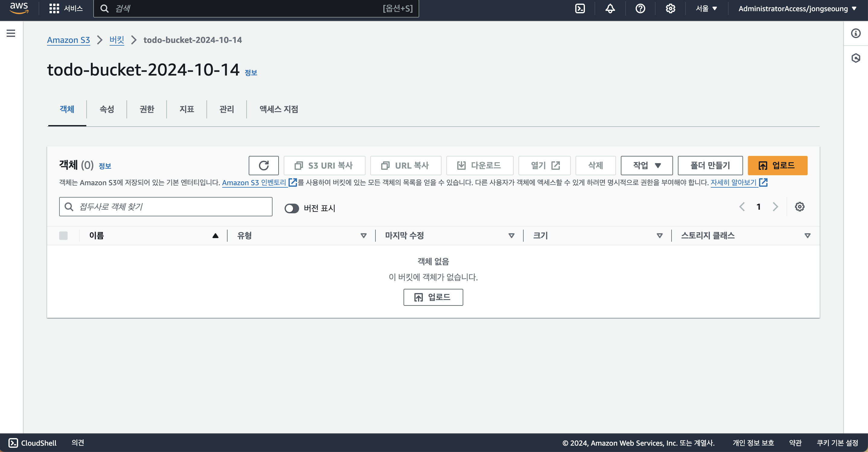This screenshot has height=452, width=868.
Task: Click the S3 URI 복사 button
Action: [x=324, y=165]
